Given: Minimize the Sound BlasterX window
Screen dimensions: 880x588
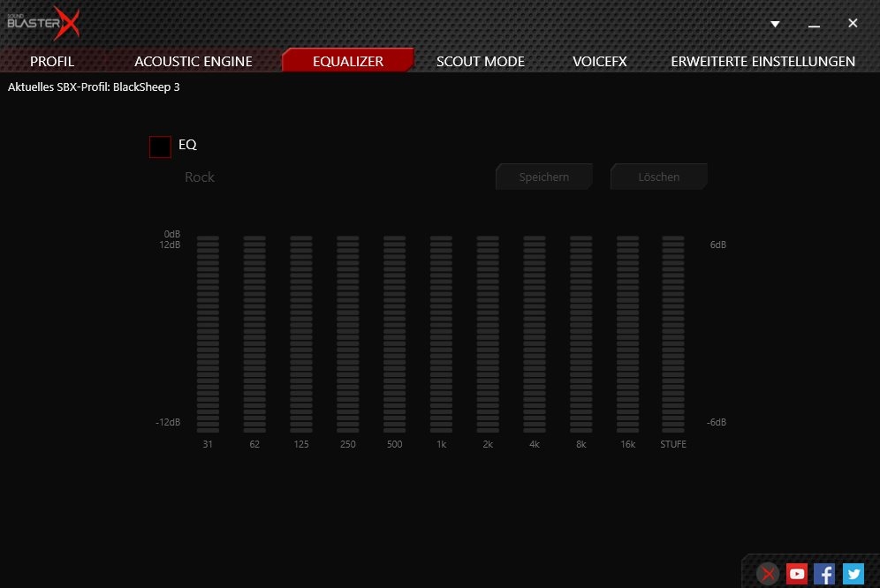Looking at the screenshot, I should click(x=814, y=26).
